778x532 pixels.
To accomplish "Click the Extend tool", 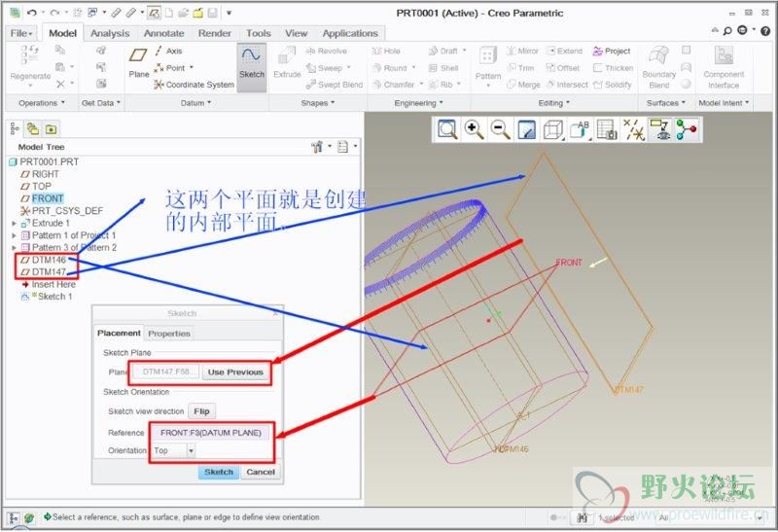I will click(564, 52).
